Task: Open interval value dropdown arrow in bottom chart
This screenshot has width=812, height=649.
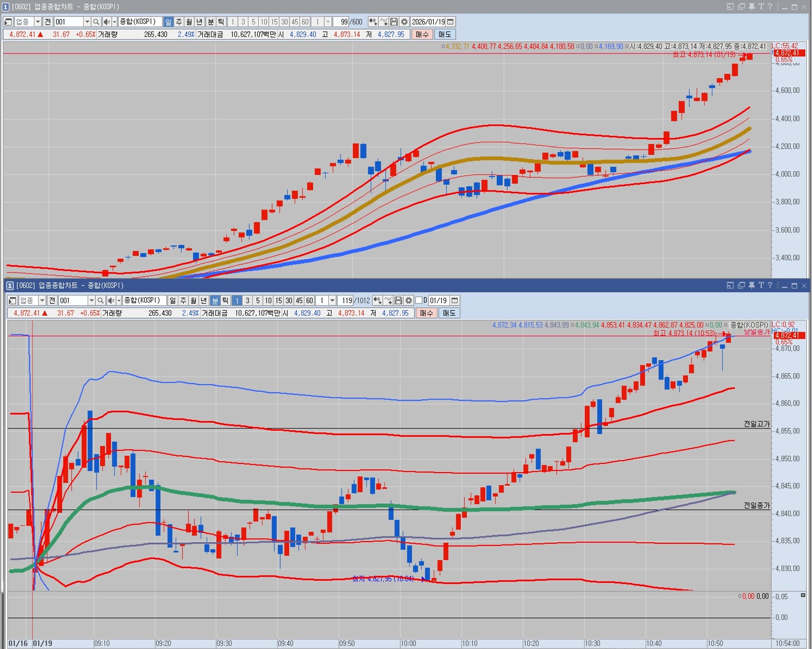Action: [332, 300]
